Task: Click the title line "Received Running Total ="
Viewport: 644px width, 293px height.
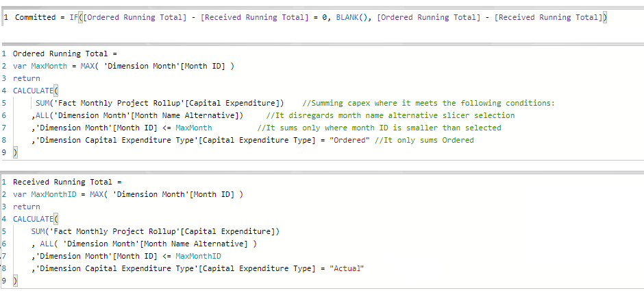Action: pos(67,182)
